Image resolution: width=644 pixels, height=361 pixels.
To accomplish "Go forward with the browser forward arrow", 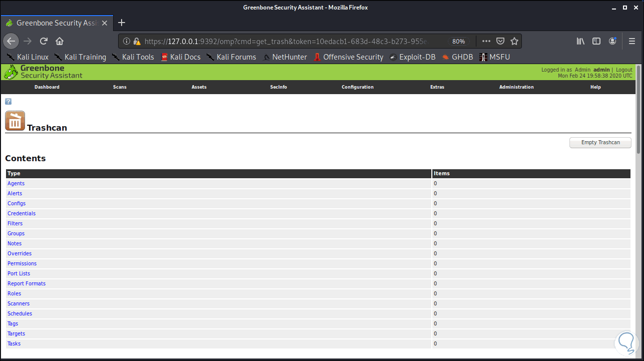I will pos(28,41).
